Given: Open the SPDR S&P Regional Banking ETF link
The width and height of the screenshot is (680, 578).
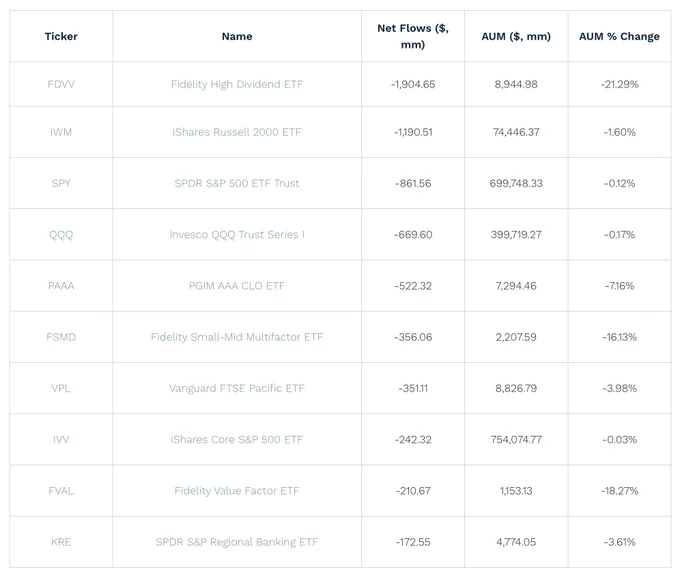Looking at the screenshot, I should click(237, 542).
